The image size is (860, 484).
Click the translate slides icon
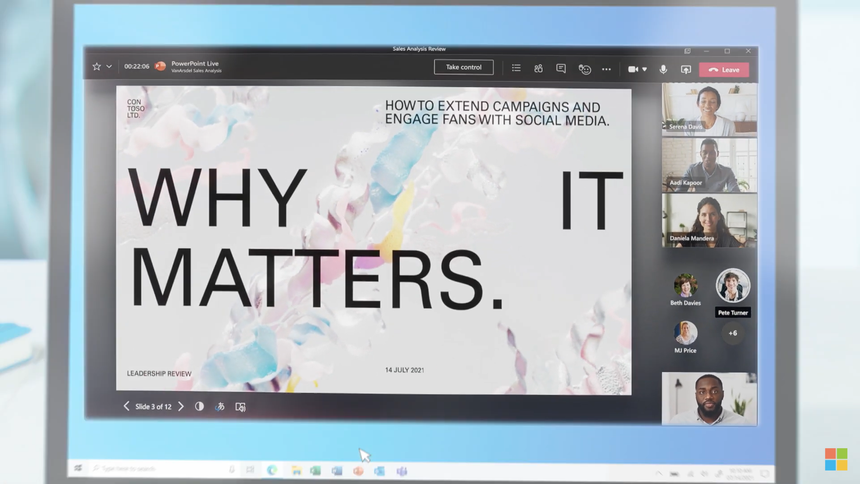pyautogui.click(x=220, y=407)
